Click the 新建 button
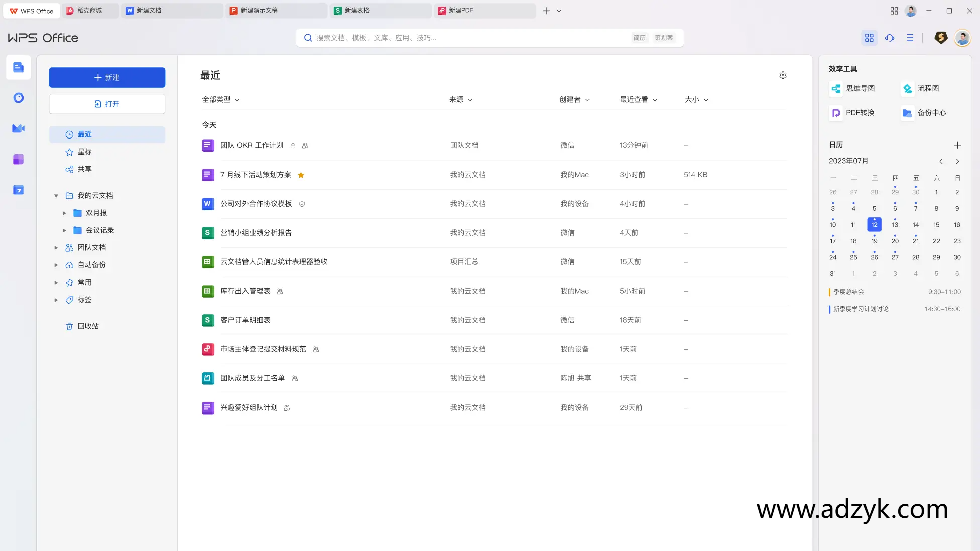The width and height of the screenshot is (980, 551). click(107, 77)
